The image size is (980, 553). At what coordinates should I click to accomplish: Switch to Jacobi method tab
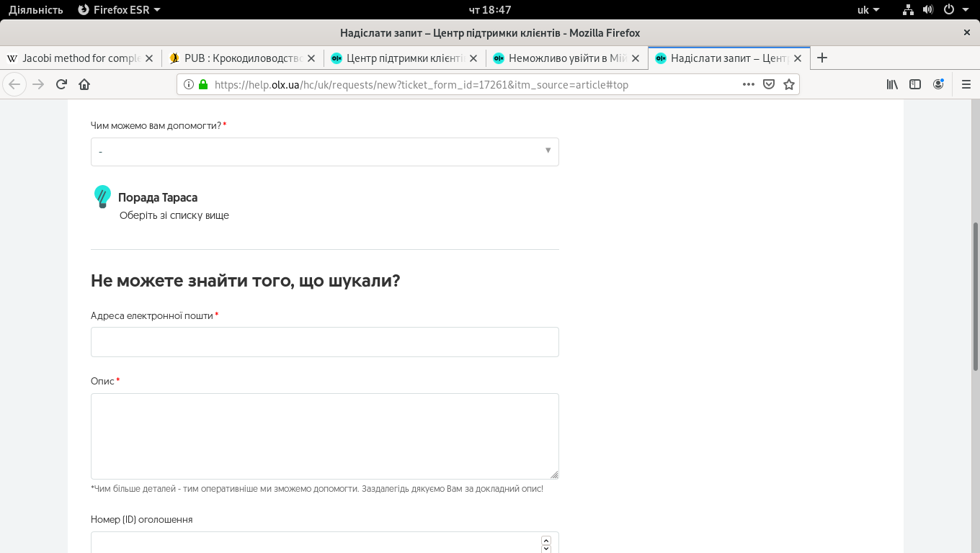click(81, 58)
